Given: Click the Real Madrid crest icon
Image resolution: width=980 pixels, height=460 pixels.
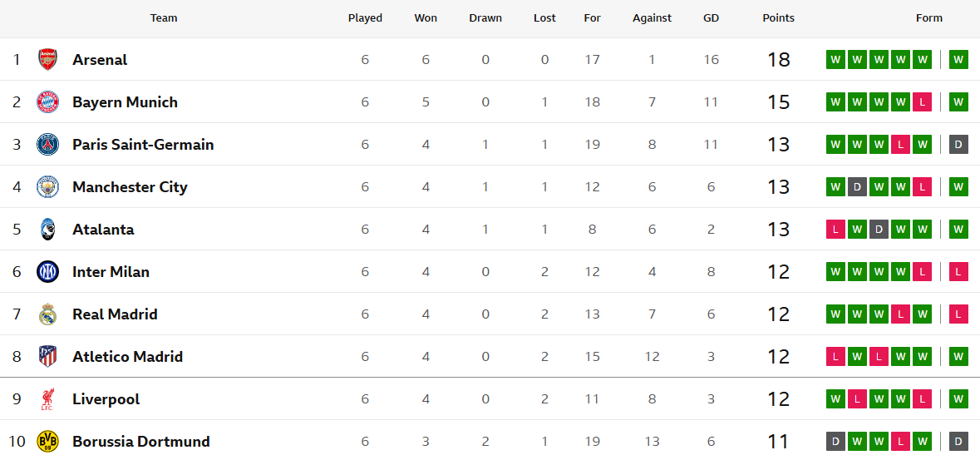Looking at the screenshot, I should pos(47,314).
